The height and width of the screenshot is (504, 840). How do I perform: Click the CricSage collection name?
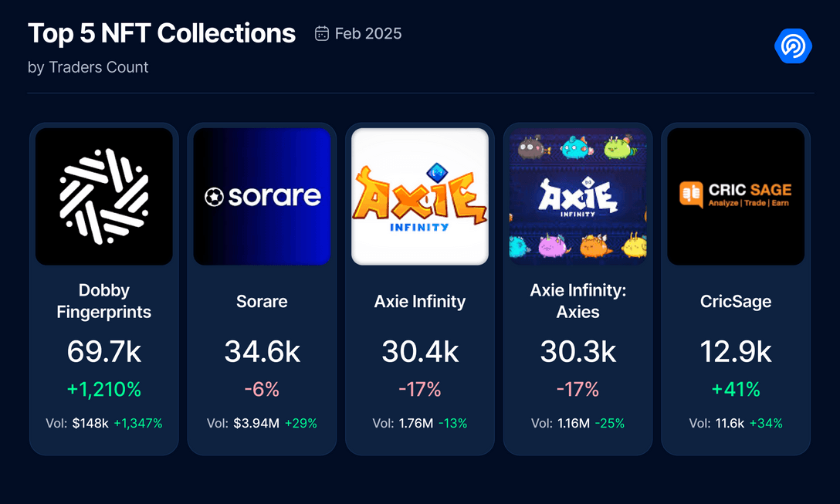(736, 301)
